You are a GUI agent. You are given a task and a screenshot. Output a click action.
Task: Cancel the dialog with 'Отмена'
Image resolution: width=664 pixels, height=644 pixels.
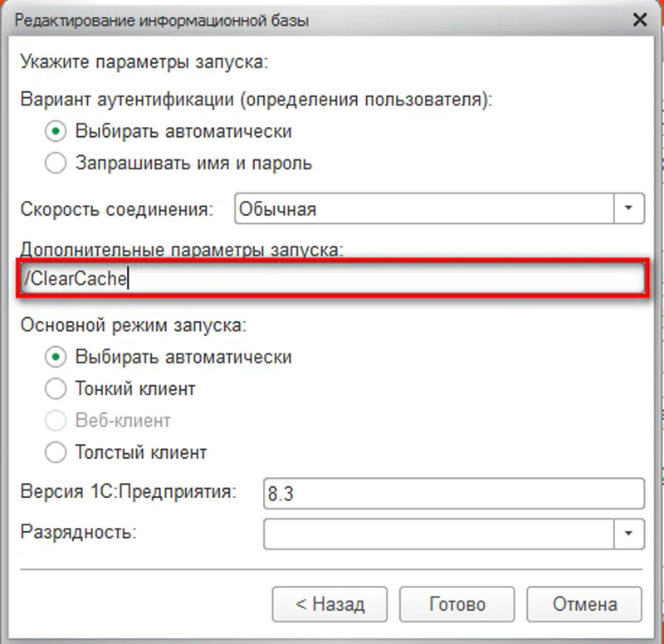pyautogui.click(x=586, y=604)
